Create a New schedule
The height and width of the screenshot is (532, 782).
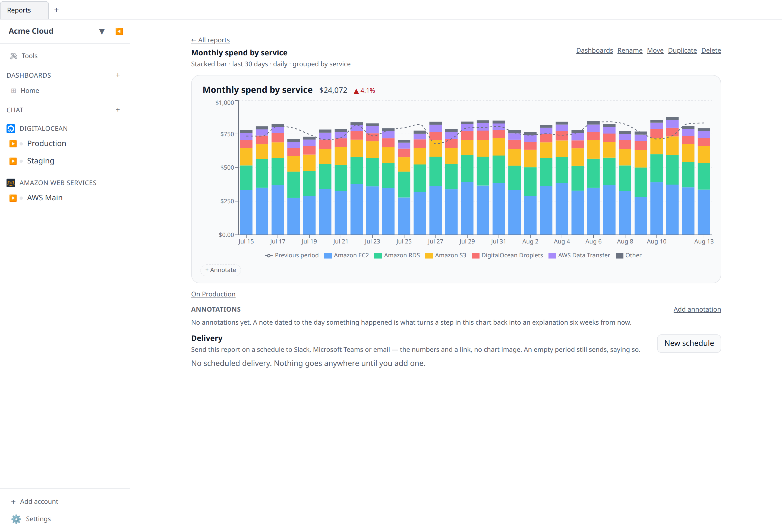pyautogui.click(x=689, y=343)
